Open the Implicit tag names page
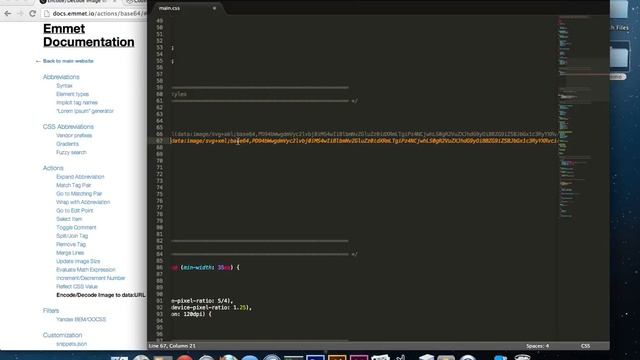The width and height of the screenshot is (640, 360). [x=77, y=102]
